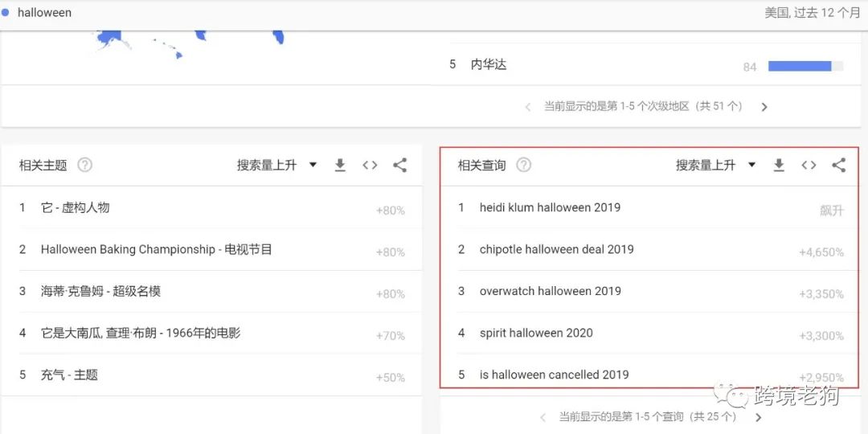Screen dimensions: 868x434
Task: Click 当前显示的是第 1-5 个次级地区 pagination text
Action: click(643, 106)
